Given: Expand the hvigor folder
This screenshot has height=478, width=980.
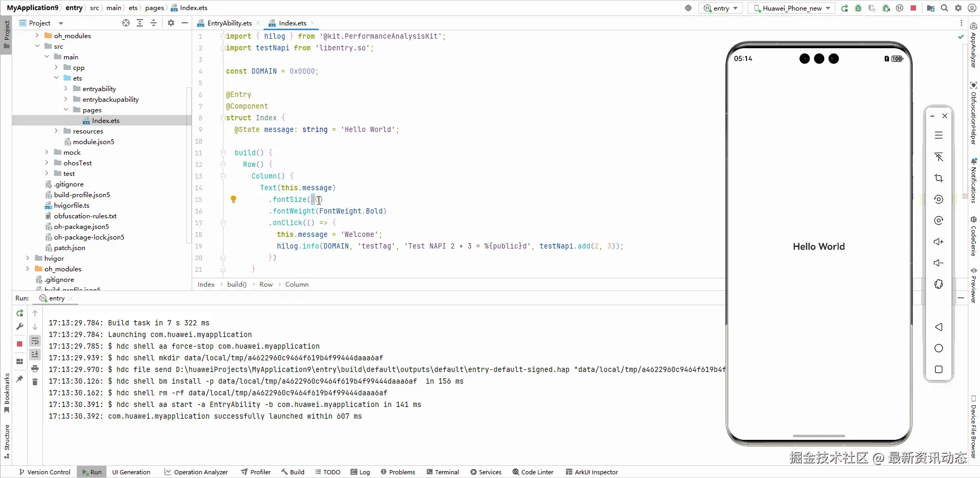Looking at the screenshot, I should pyautogui.click(x=28, y=258).
